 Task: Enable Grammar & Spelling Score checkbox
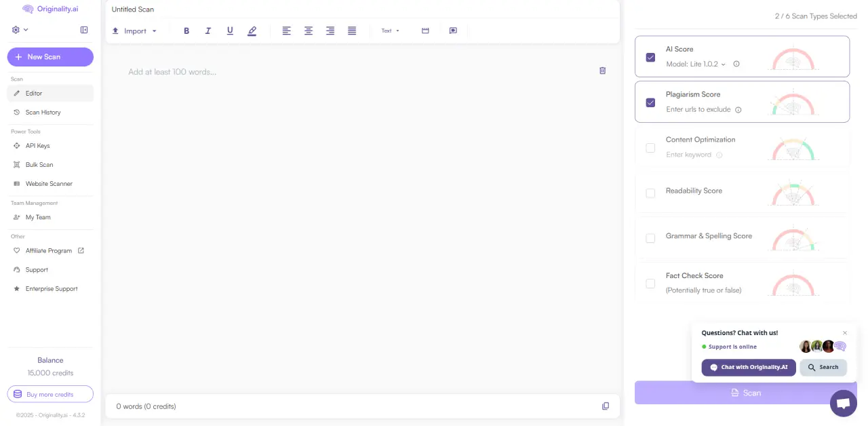[x=650, y=238]
